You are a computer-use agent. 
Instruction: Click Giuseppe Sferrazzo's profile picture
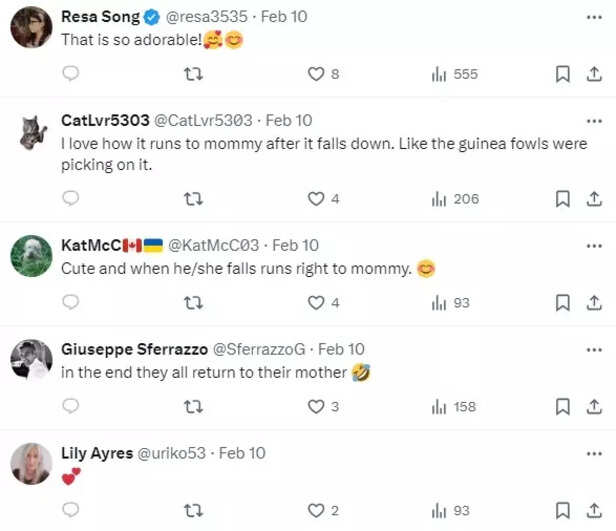click(x=31, y=359)
